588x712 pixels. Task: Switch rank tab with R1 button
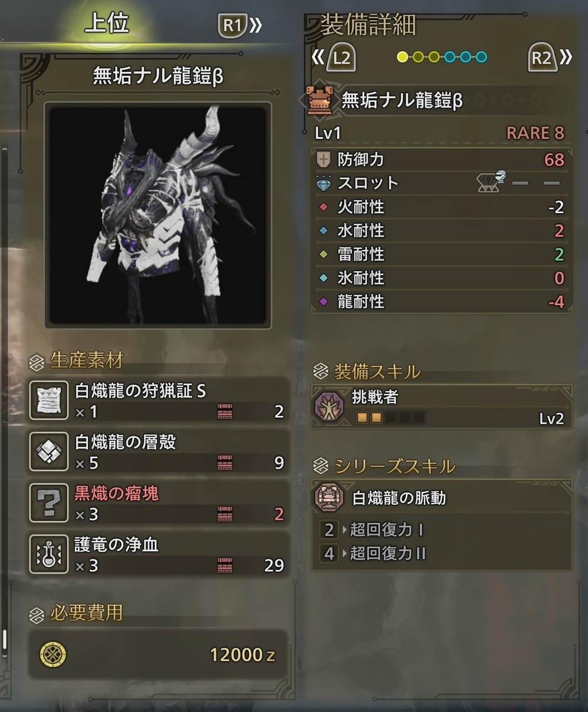point(240,26)
